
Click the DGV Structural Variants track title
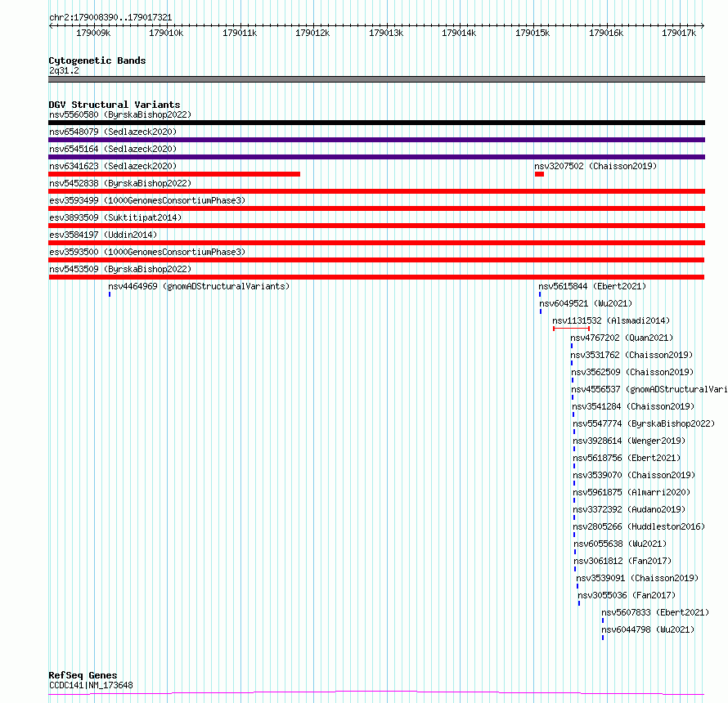[x=115, y=105]
